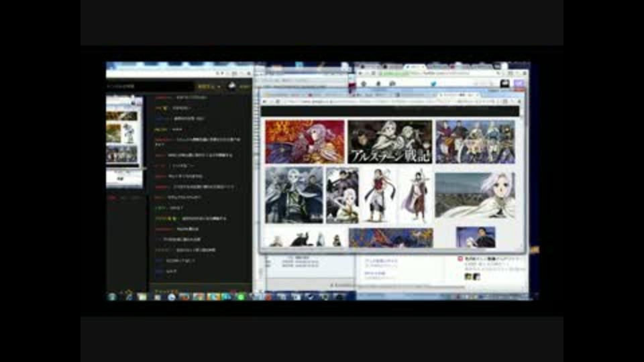Select the active tab in image search window
Screen dimensions: 644x362
click(458, 95)
